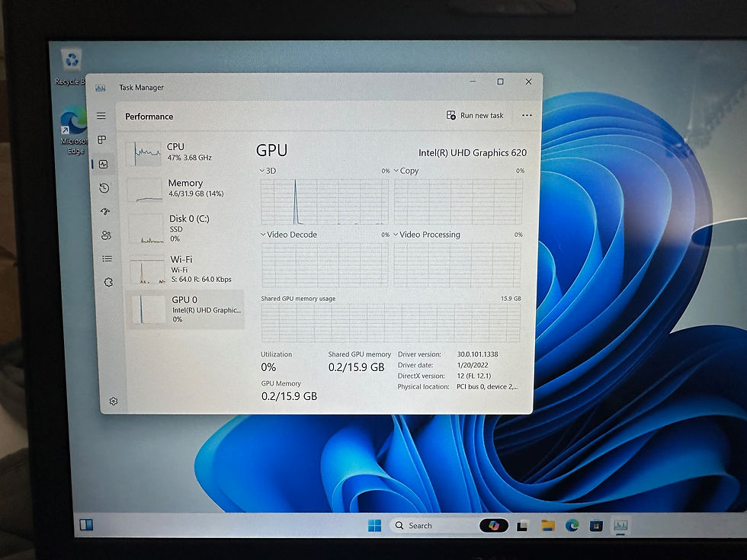Click the 3D GPU usage graph
This screenshot has width=747, height=560.
pyautogui.click(x=325, y=201)
